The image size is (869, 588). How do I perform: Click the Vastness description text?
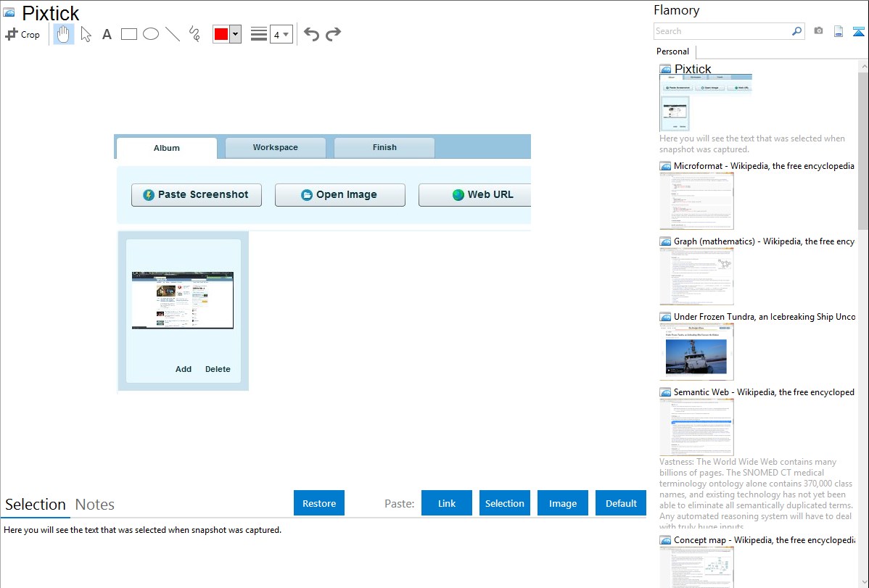click(757, 494)
